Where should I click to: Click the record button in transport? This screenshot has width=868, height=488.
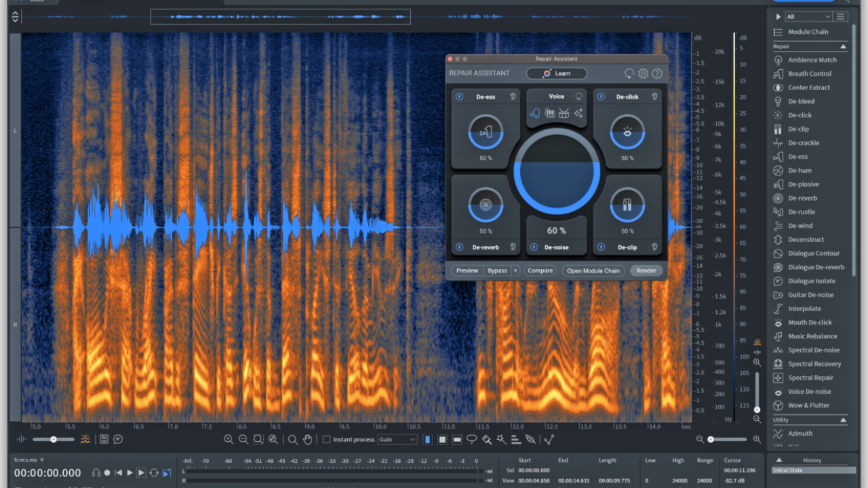(x=107, y=472)
